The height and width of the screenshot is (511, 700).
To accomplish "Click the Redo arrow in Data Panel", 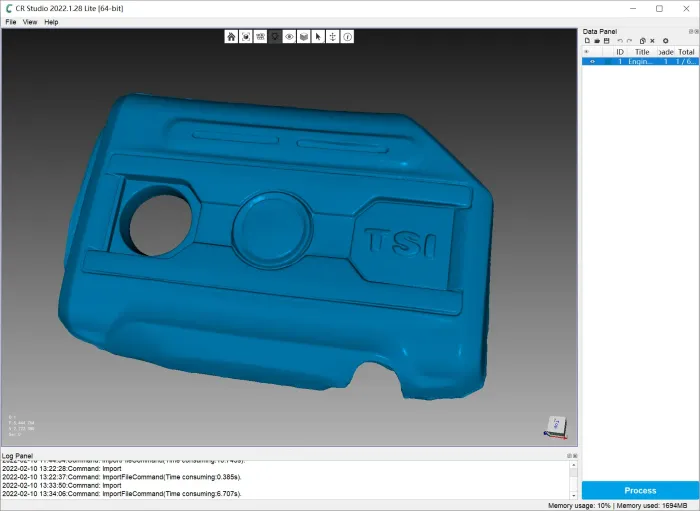I will [x=629, y=41].
